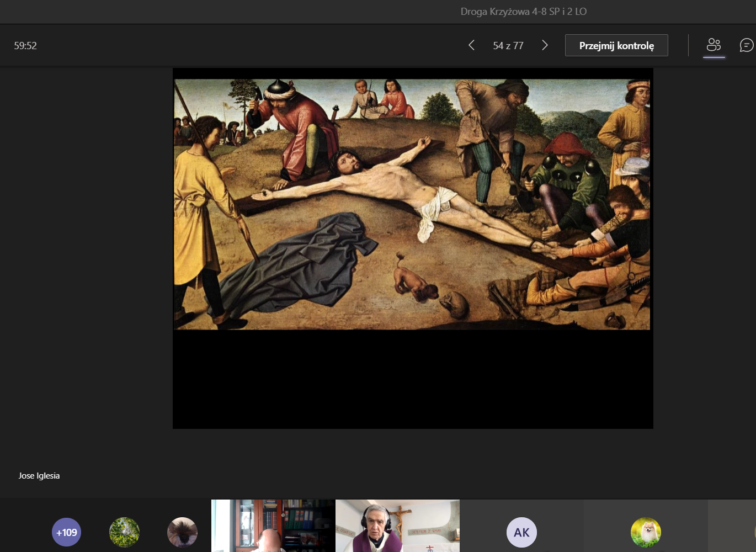
Task: Click the shared slide painting
Action: click(412, 204)
